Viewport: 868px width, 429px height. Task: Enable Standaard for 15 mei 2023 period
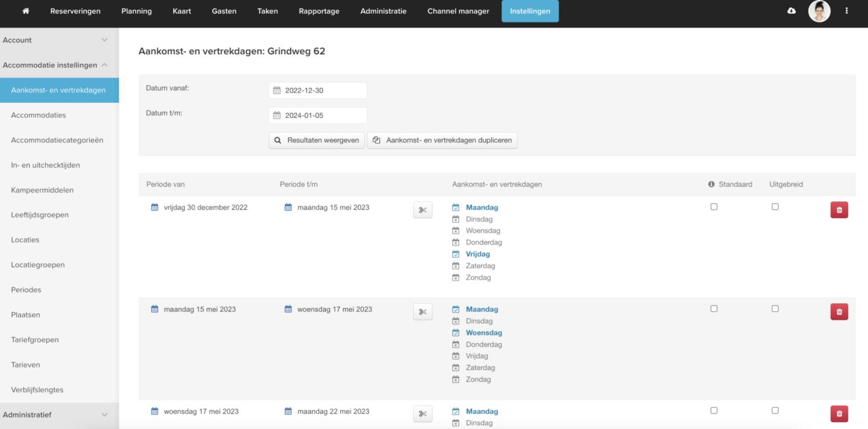point(714,309)
